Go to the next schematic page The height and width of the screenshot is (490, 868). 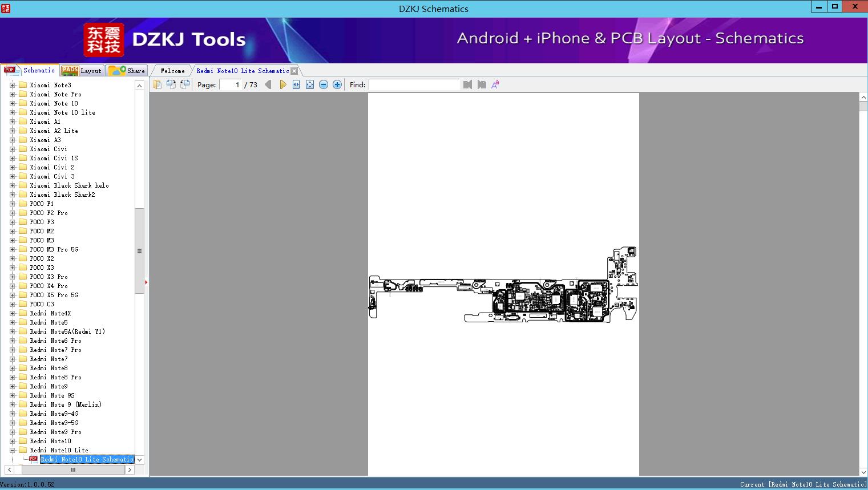(x=282, y=84)
